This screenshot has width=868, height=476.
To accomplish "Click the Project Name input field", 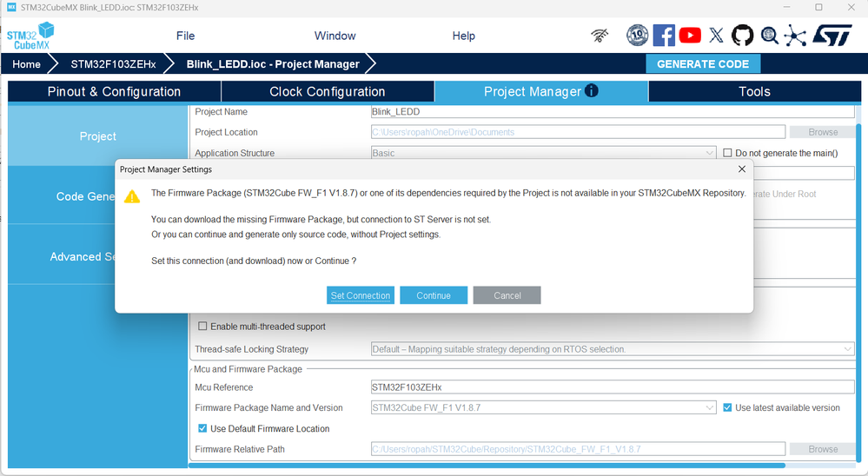I will (x=613, y=111).
